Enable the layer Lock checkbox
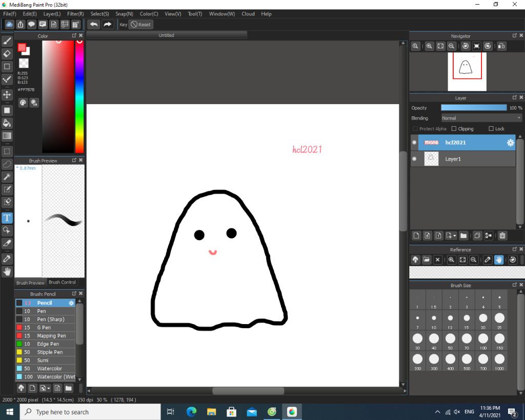 click(x=491, y=129)
